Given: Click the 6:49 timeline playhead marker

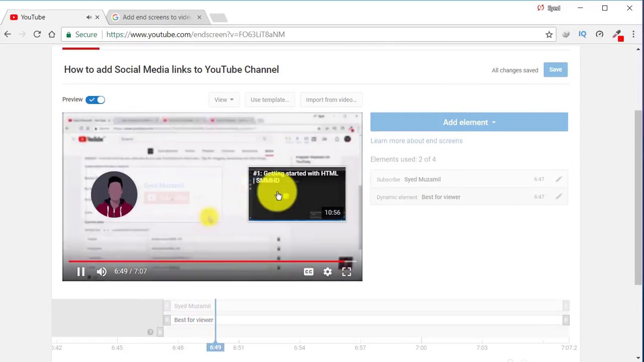Looking at the screenshot, I should [215, 347].
